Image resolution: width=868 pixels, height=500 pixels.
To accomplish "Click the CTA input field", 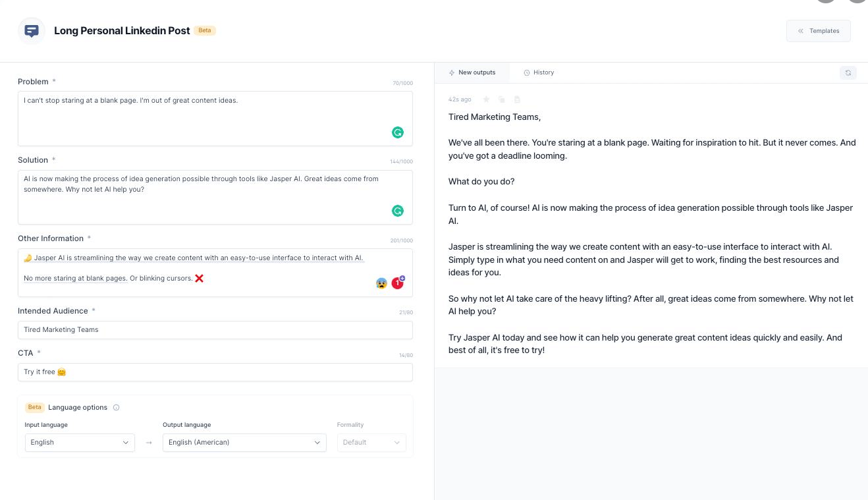I will click(215, 372).
